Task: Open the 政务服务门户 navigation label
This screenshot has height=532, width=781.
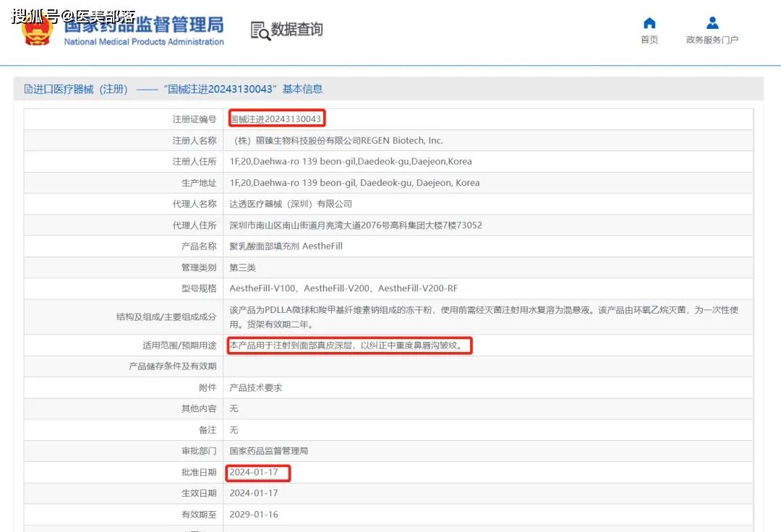Action: tap(712, 40)
